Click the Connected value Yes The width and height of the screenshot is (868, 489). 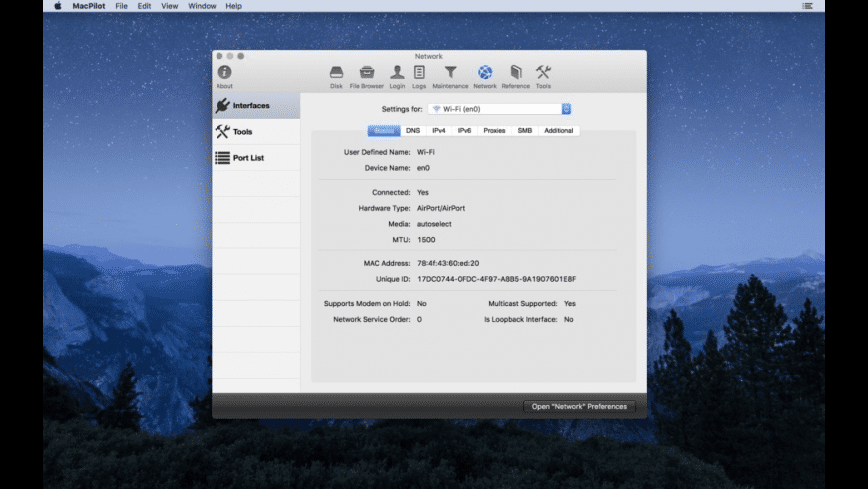point(423,193)
